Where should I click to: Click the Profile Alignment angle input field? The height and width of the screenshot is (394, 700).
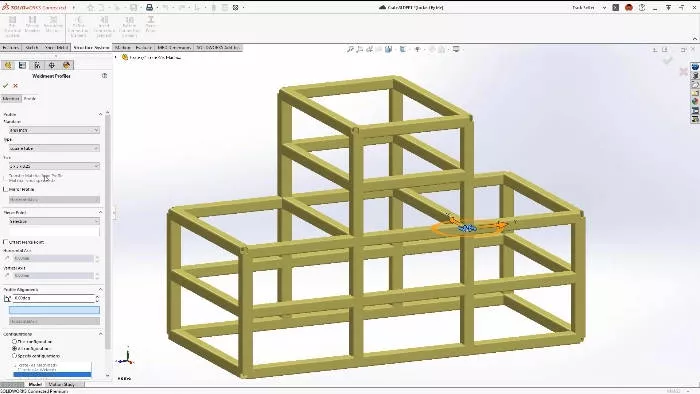[54, 298]
